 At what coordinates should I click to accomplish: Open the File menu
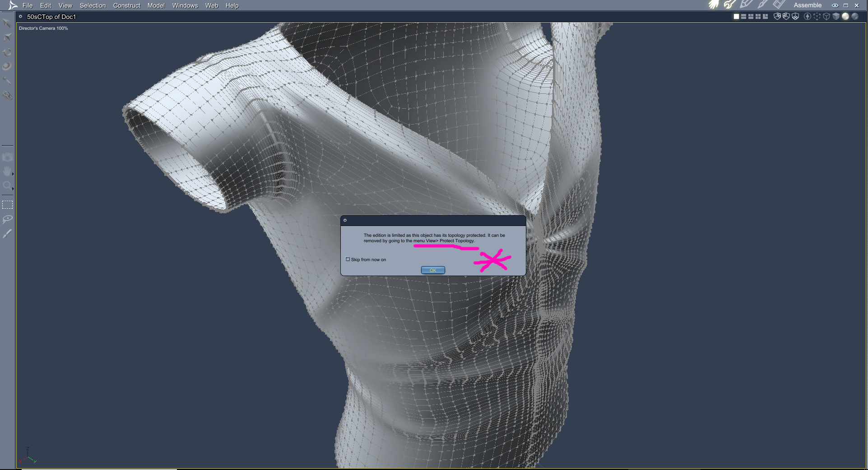[x=28, y=5]
